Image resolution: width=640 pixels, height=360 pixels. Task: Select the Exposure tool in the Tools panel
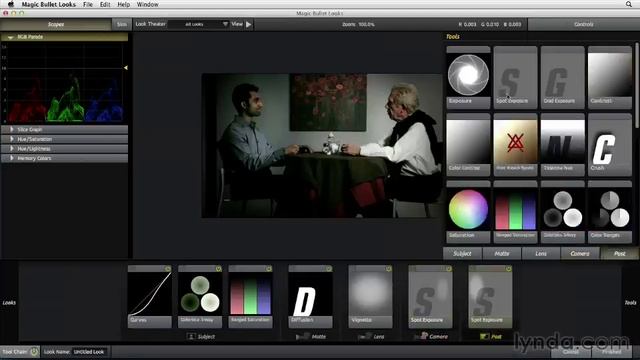tap(468, 77)
